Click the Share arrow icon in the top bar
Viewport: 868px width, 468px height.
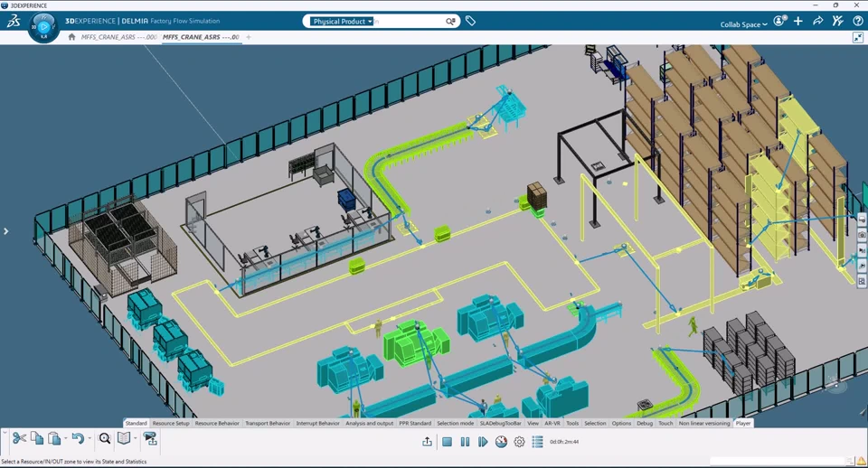[817, 21]
